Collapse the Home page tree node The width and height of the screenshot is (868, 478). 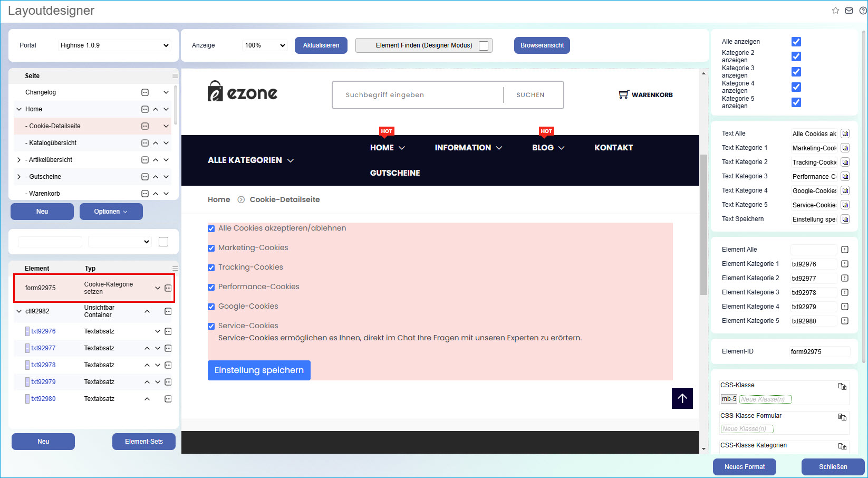click(x=19, y=109)
